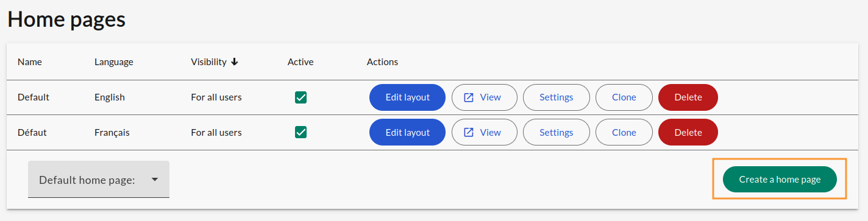Clone the Défaut Français home page

(624, 133)
